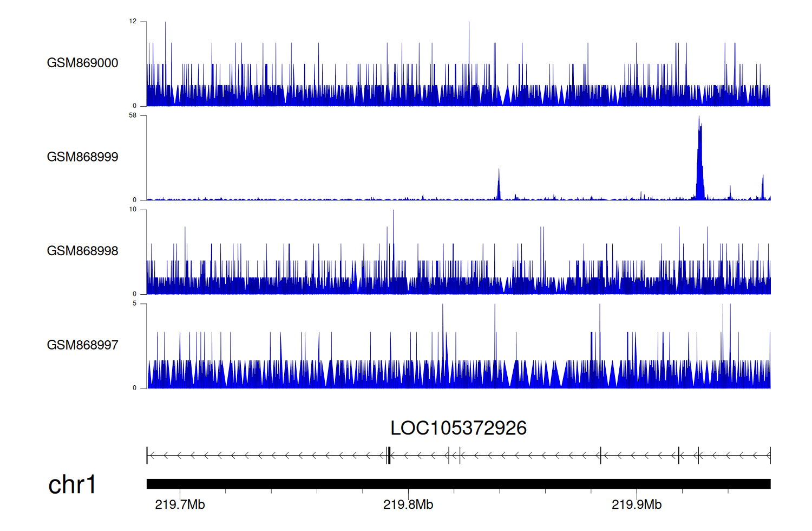The height and width of the screenshot is (531, 812).
Task: Click the y-axis maximum value 12
Action: [x=133, y=22]
